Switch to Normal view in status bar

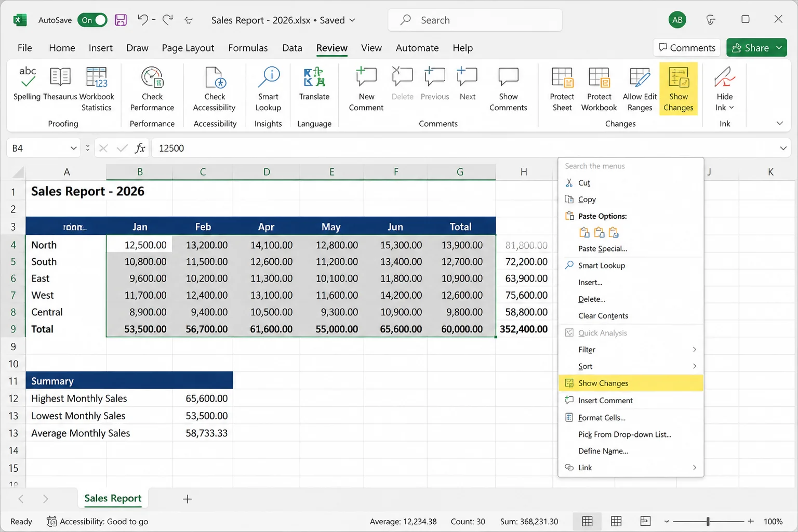click(587, 521)
